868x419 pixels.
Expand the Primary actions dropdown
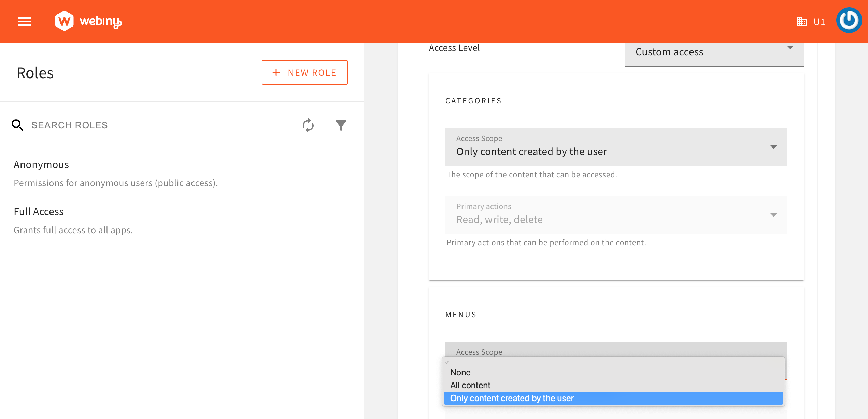click(616, 215)
